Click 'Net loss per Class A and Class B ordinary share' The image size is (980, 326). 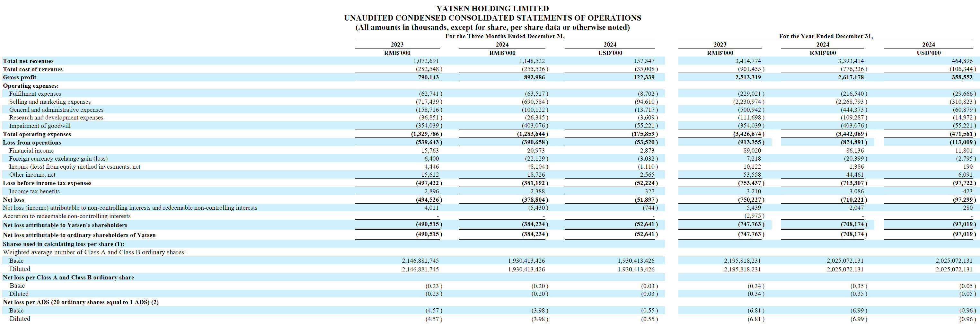click(68, 277)
